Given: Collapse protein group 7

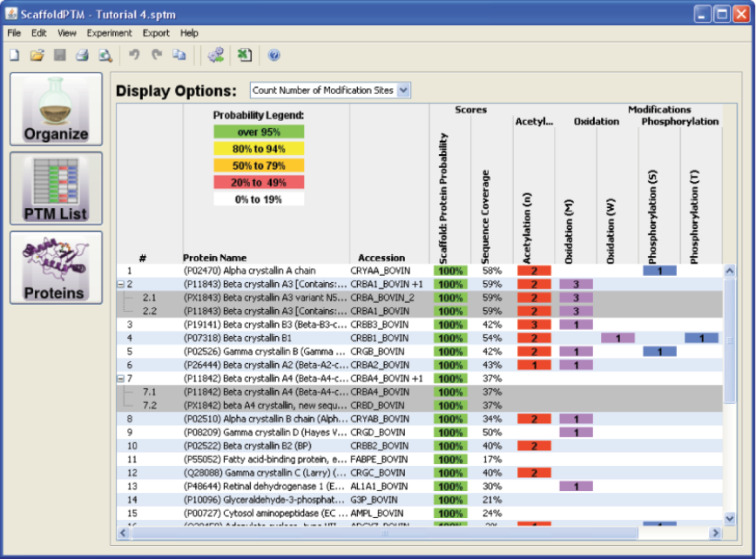Looking at the screenshot, I should (x=120, y=379).
